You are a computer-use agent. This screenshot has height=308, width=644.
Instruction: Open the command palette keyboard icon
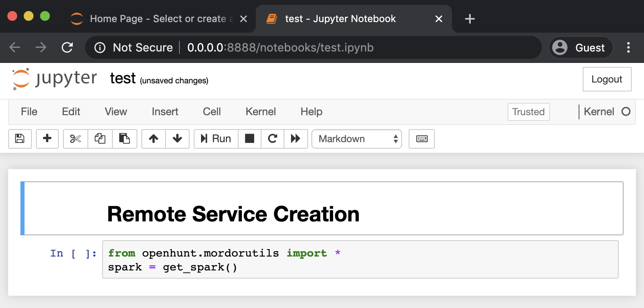pos(422,139)
